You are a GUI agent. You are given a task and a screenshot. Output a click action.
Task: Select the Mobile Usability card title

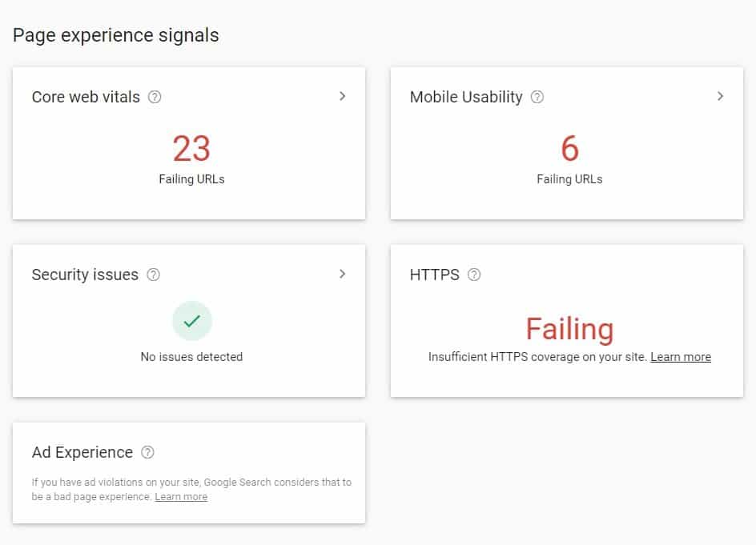pyautogui.click(x=466, y=97)
